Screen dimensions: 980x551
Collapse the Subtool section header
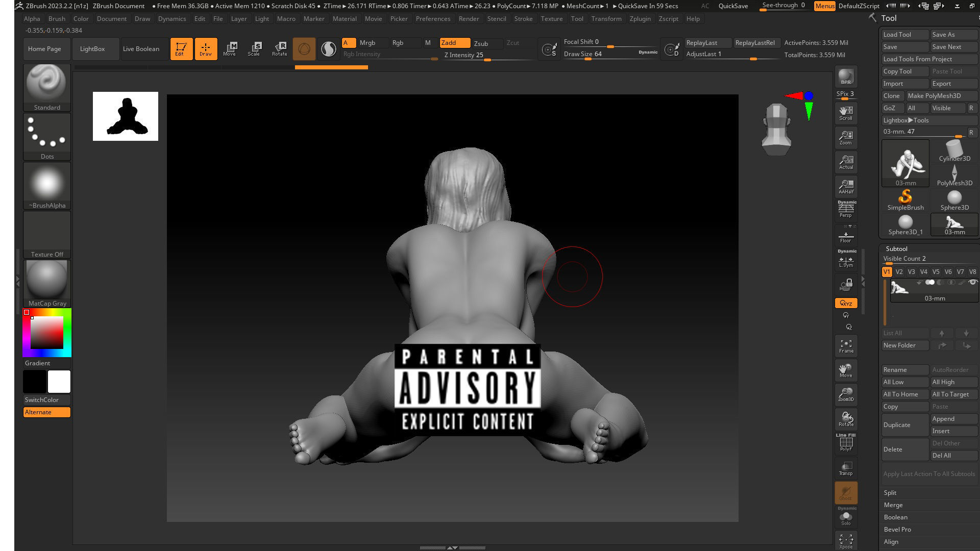(x=896, y=249)
